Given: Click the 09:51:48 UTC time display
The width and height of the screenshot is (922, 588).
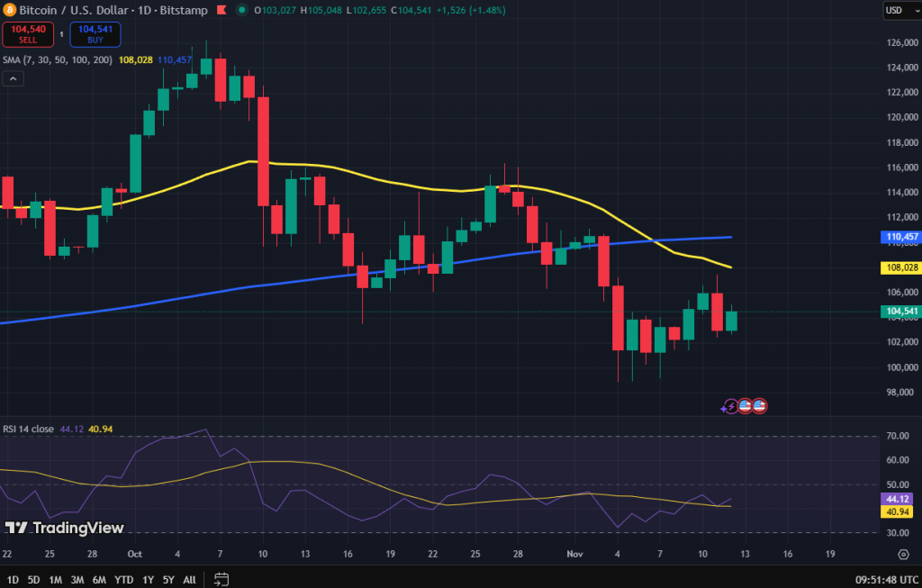Looking at the screenshot, I should [x=887, y=581].
